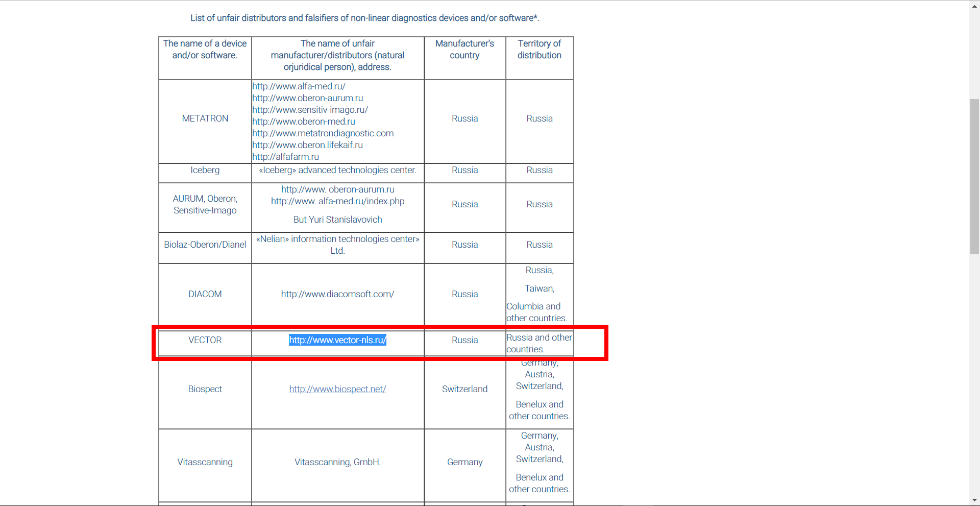Image resolution: width=980 pixels, height=506 pixels.
Task: Click the Switzerland country cell in the Biospect row
Action: coord(464,389)
